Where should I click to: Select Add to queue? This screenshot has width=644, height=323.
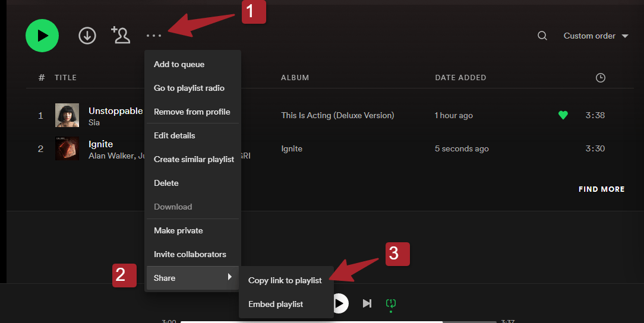pos(192,65)
